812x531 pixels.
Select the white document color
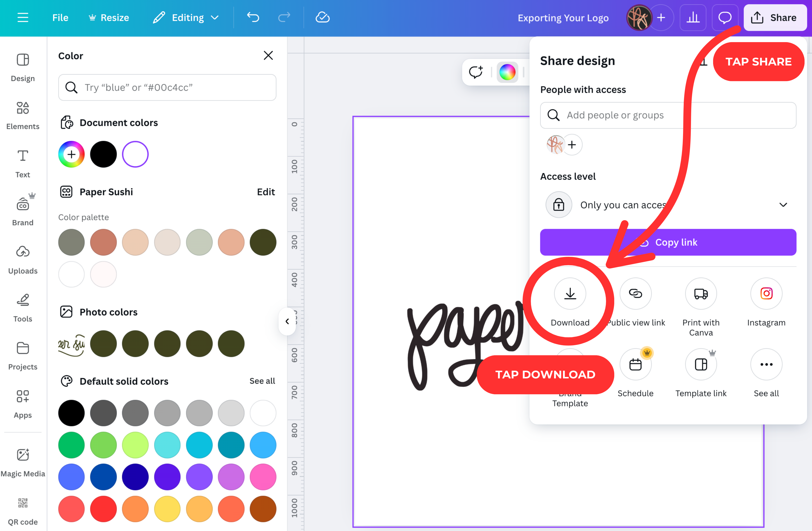(x=135, y=154)
